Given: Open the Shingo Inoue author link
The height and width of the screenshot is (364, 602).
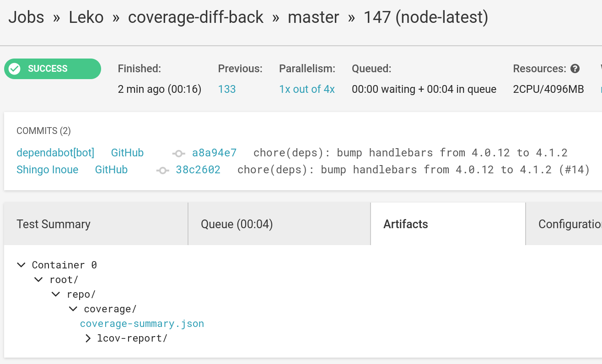Looking at the screenshot, I should [48, 170].
